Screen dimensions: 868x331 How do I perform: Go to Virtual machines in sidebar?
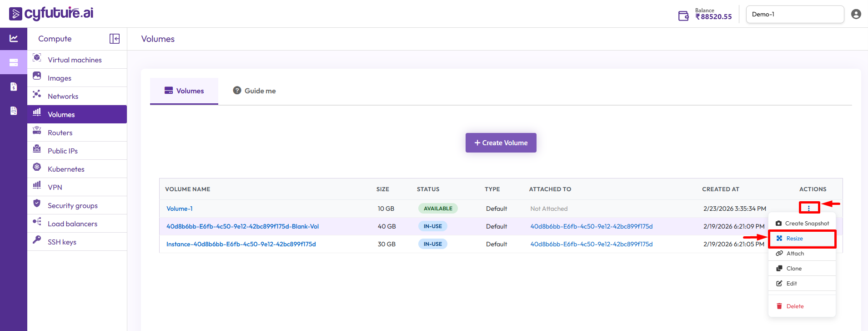75,60
